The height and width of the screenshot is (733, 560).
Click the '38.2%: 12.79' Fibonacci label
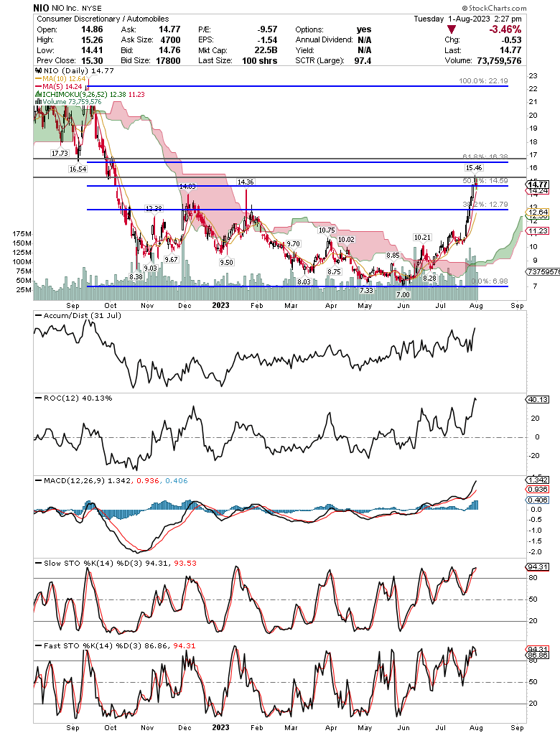[x=485, y=205]
